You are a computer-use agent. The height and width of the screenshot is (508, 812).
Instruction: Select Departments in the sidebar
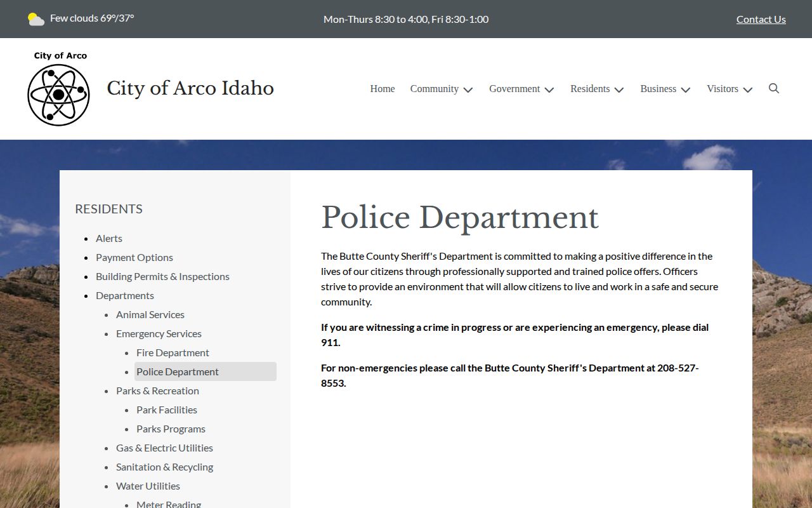pyautogui.click(x=125, y=295)
